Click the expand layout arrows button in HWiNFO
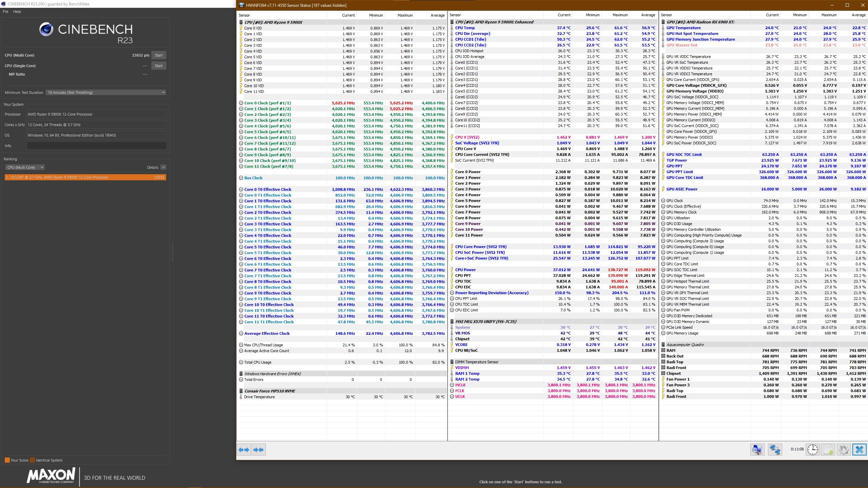Screen dimensions: 868x488 (x=244, y=450)
